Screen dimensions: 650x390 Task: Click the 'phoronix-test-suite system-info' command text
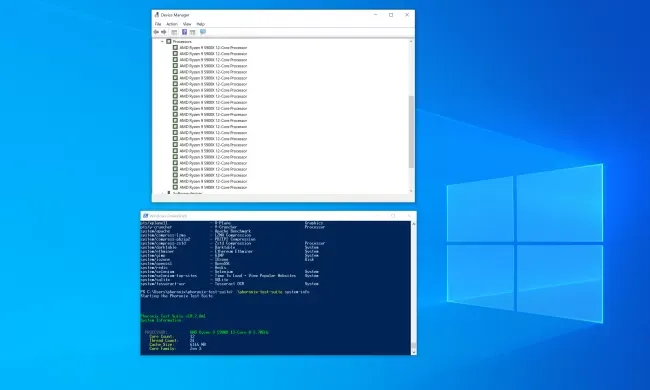click(x=274, y=292)
